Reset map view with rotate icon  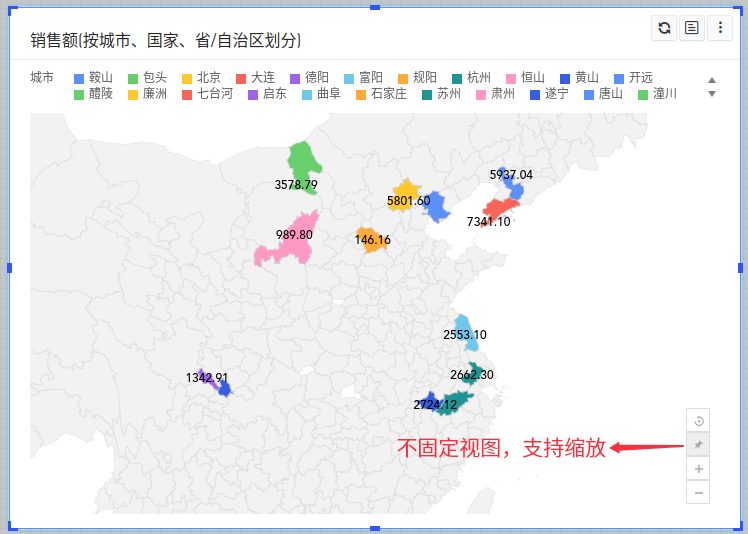[x=698, y=421]
